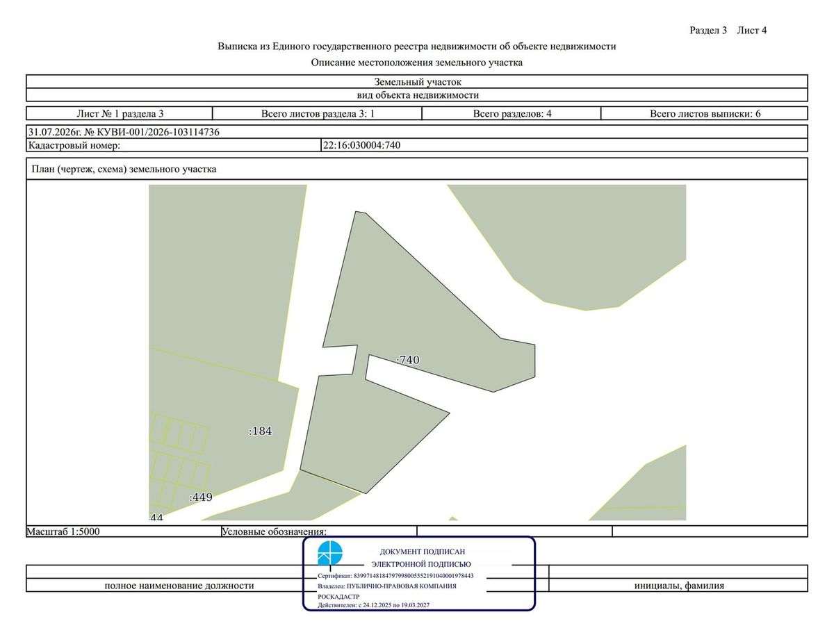Click the 'Раздел 3 Лист 4' page label

click(x=728, y=31)
